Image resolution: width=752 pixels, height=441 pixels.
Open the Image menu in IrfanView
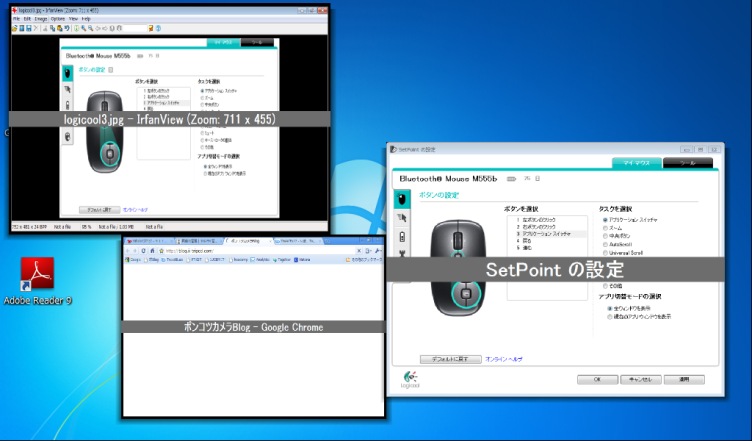point(41,19)
